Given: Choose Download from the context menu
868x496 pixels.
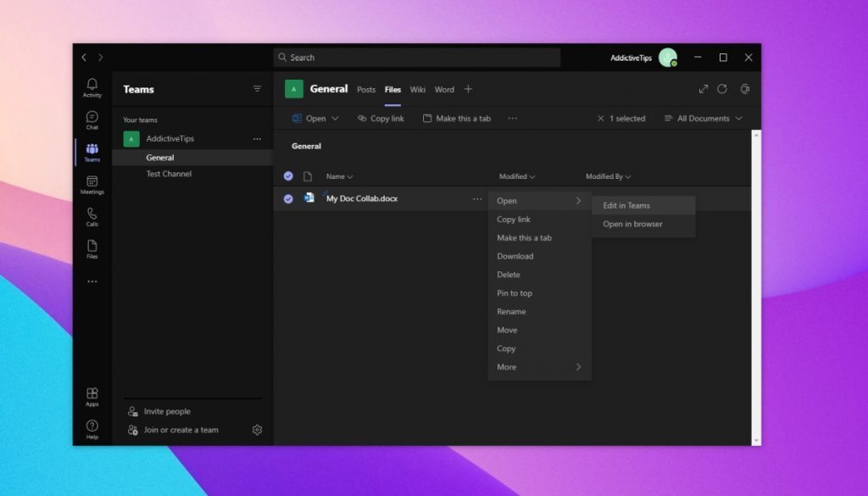Looking at the screenshot, I should coord(515,255).
